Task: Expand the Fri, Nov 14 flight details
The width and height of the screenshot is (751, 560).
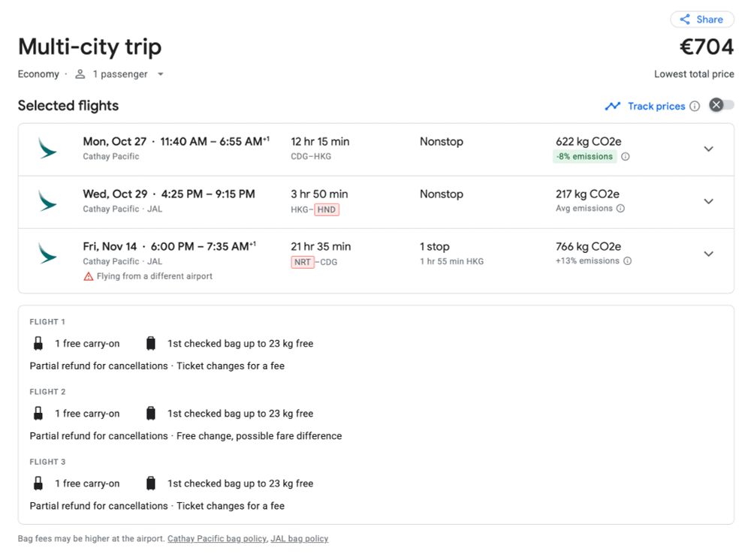Action: click(708, 254)
